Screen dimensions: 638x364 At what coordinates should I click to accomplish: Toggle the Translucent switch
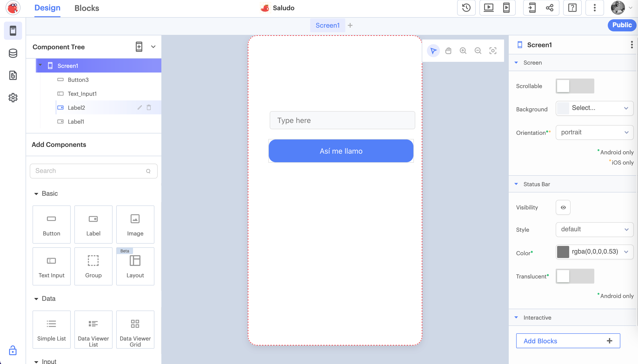tap(575, 276)
